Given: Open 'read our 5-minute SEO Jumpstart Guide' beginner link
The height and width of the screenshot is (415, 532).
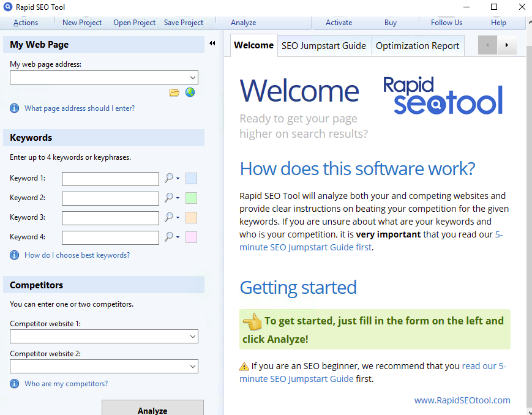Looking at the screenshot, I should pos(296,379).
